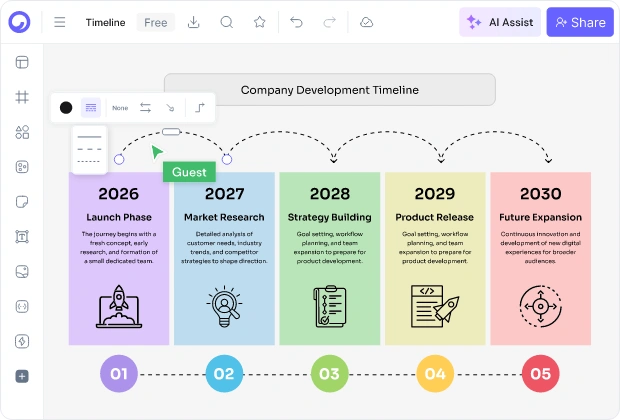Open templates layout tool in sidebar
620x420 pixels.
(x=22, y=62)
